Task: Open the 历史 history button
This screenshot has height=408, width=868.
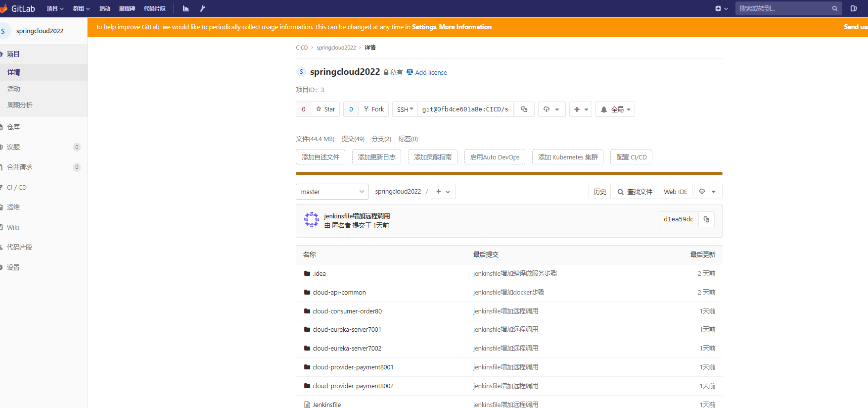Action: [x=599, y=192]
